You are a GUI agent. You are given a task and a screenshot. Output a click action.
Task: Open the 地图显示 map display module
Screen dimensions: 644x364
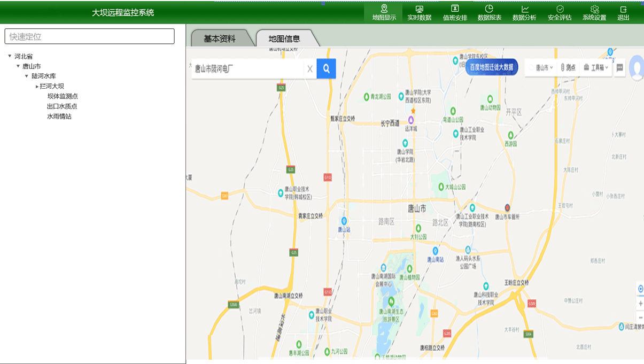(x=384, y=13)
